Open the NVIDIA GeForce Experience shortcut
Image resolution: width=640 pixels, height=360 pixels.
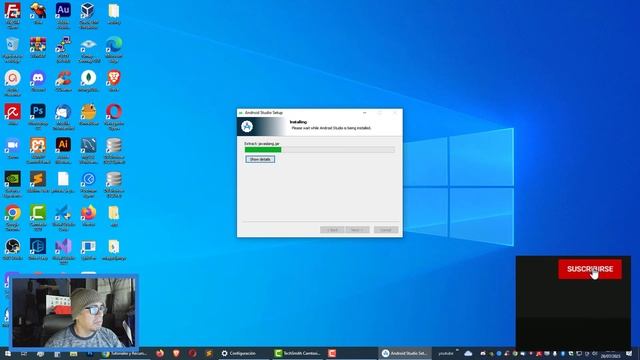12,179
